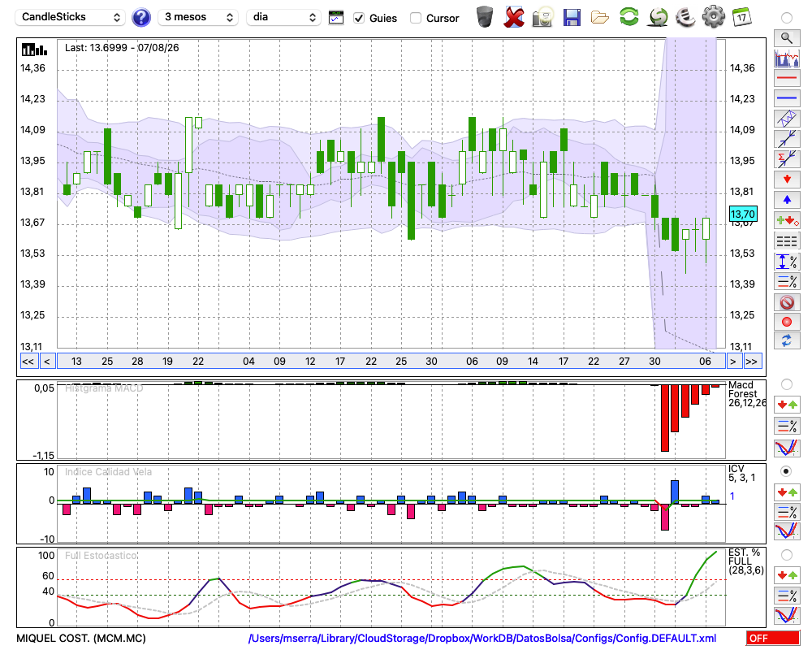Select the sigma regression line tool
The image size is (812, 650).
click(787, 159)
